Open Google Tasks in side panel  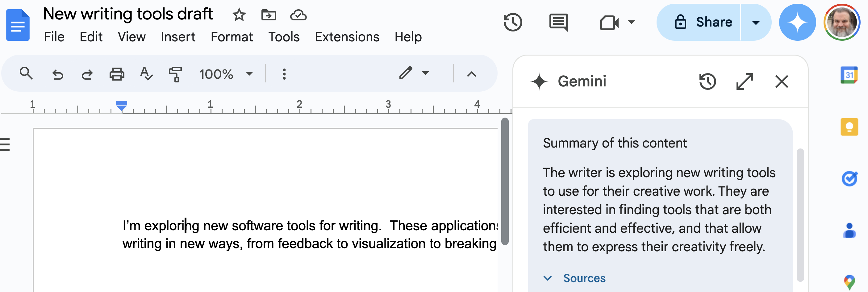[x=849, y=178]
